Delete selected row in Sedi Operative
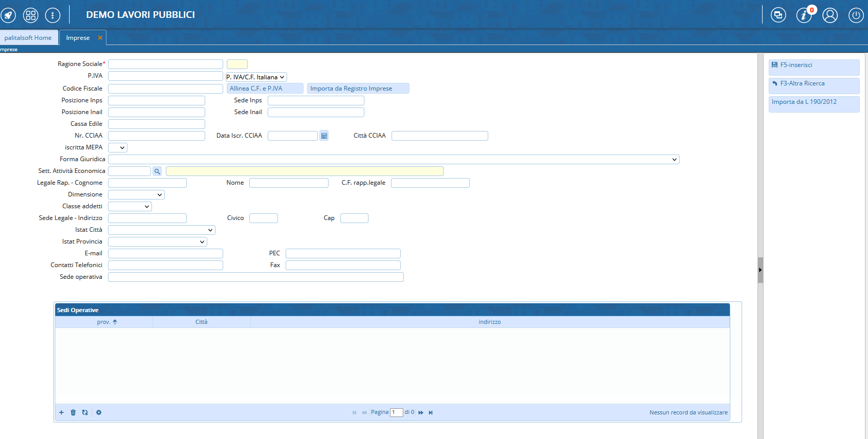The height and width of the screenshot is (439, 868). pyautogui.click(x=73, y=412)
